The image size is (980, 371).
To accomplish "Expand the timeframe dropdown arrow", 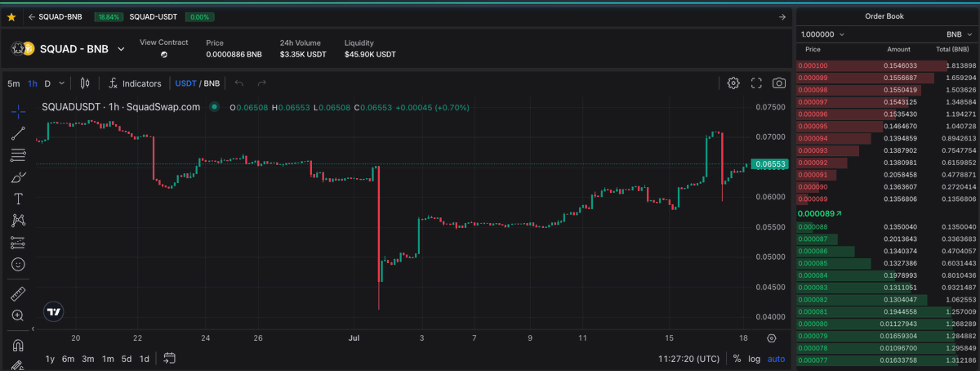I will point(62,83).
